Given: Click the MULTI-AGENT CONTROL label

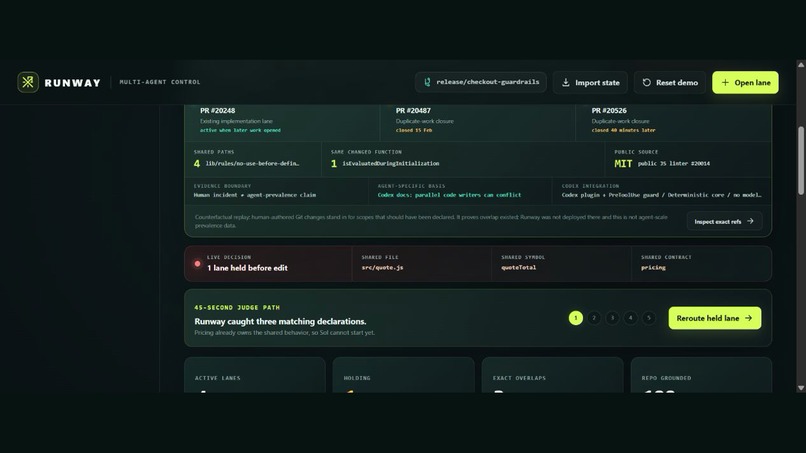Looking at the screenshot, I should pos(160,82).
